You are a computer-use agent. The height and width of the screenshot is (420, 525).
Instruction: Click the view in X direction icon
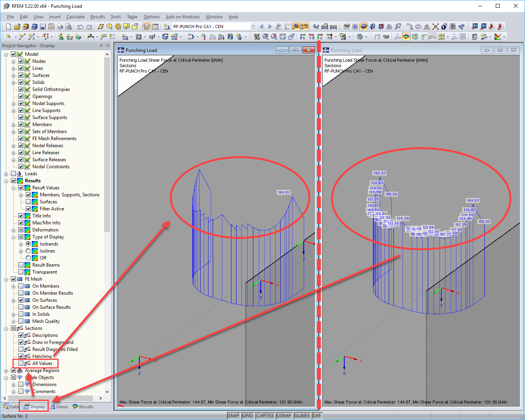pyautogui.click(x=303, y=37)
